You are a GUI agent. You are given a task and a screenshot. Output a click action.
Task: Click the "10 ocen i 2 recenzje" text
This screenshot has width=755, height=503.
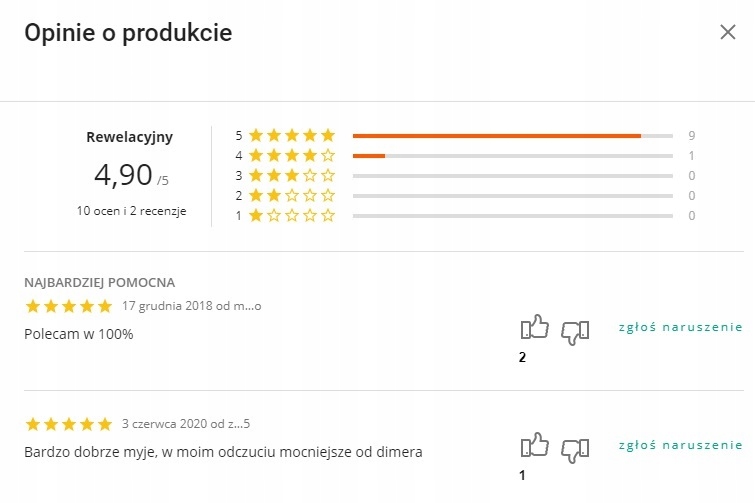point(131,211)
